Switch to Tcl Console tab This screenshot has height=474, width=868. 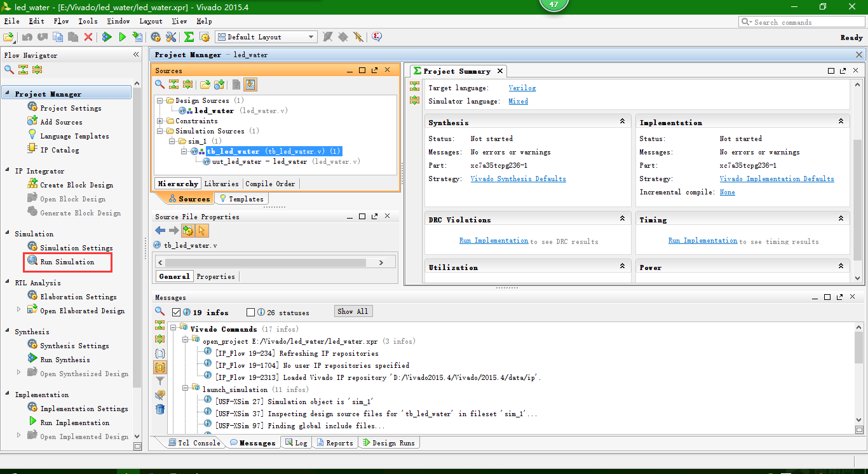pyautogui.click(x=194, y=443)
